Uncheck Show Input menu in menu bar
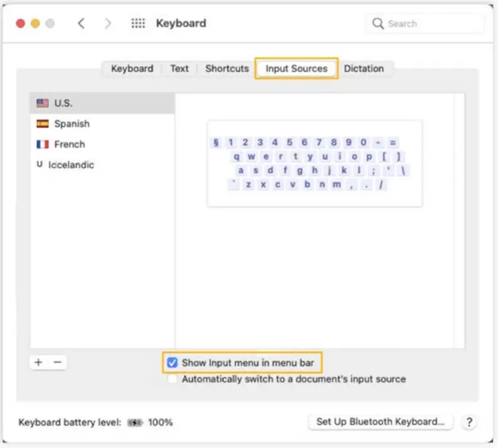 coord(173,363)
